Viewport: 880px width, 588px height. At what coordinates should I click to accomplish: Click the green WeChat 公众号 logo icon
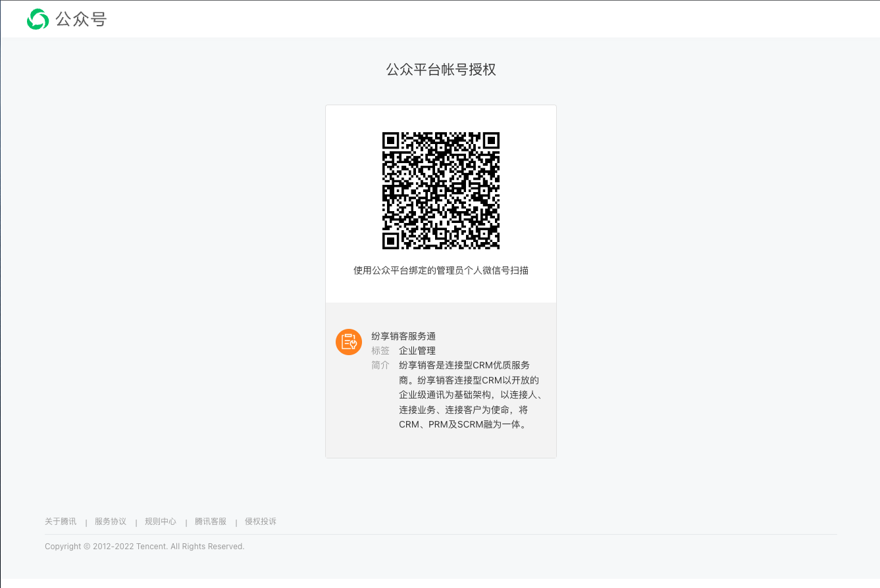[x=38, y=19]
